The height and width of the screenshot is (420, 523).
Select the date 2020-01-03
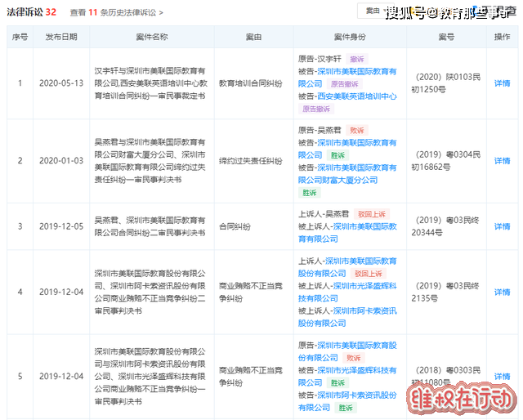pos(61,161)
